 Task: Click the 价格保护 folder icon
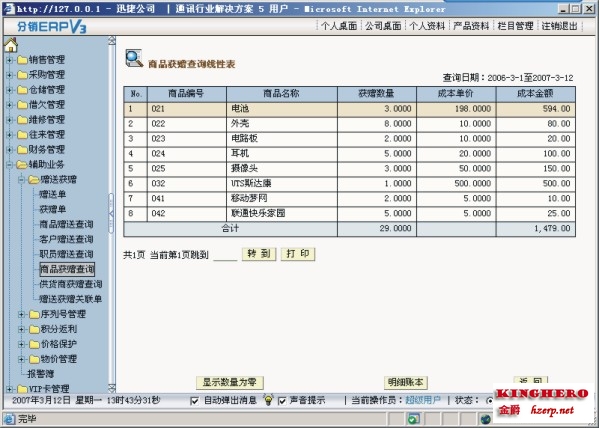click(34, 344)
